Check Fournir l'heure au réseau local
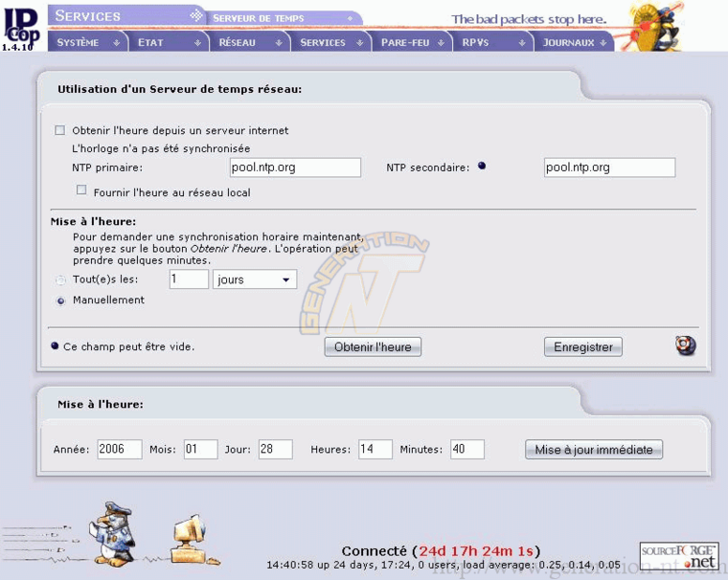Screen dimensions: 728x580 (81, 190)
